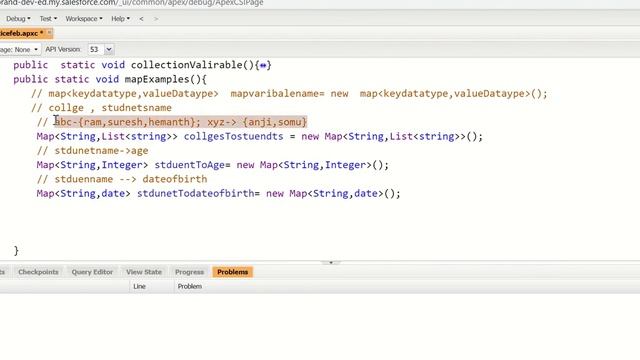Switch to the Checkpoints tab
640x360 pixels.
(38, 272)
